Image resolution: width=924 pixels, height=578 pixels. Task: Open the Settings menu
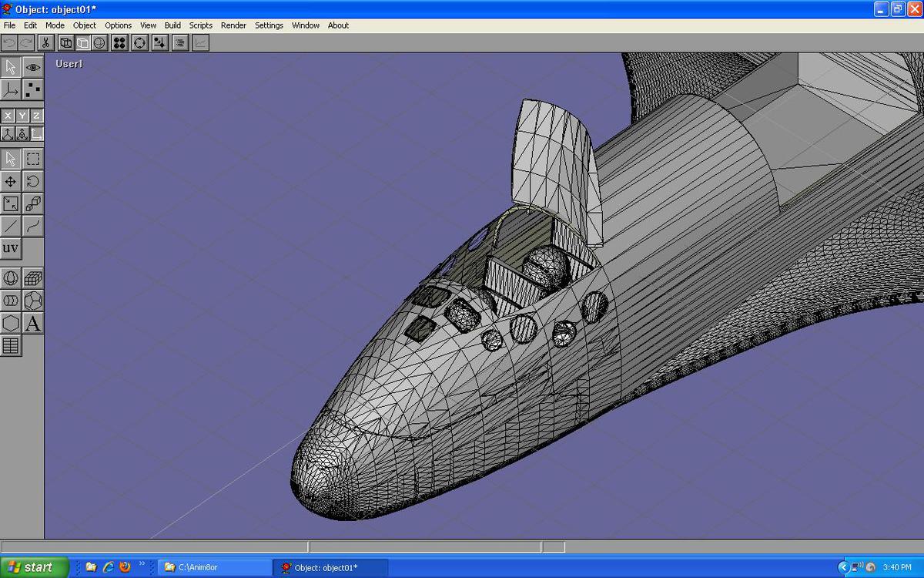pyautogui.click(x=269, y=25)
